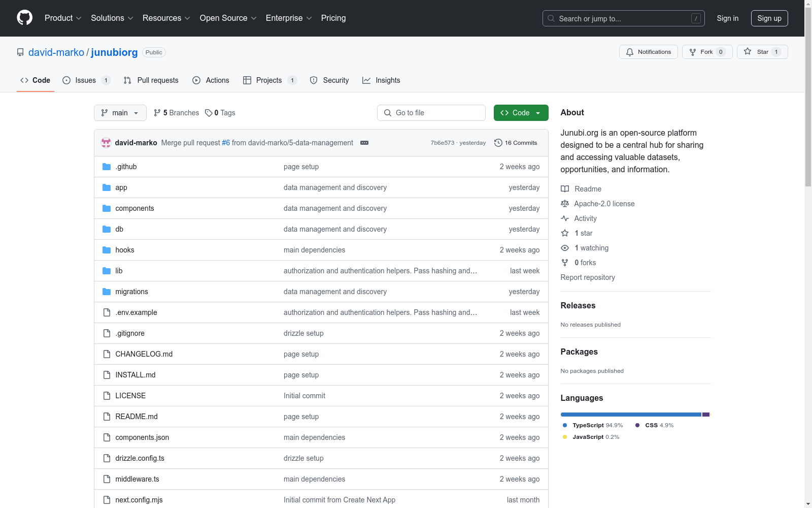Open pull request #6 link
812x508 pixels.
pyautogui.click(x=226, y=143)
